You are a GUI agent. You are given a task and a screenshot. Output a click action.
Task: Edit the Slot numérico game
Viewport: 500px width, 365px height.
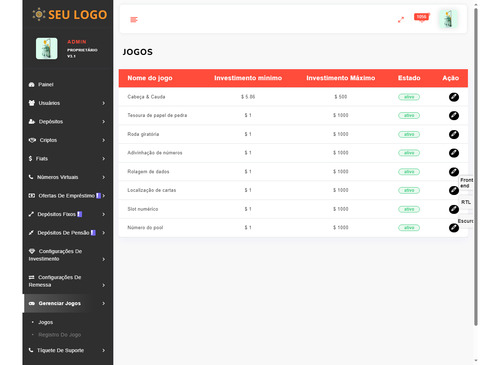pos(454,209)
